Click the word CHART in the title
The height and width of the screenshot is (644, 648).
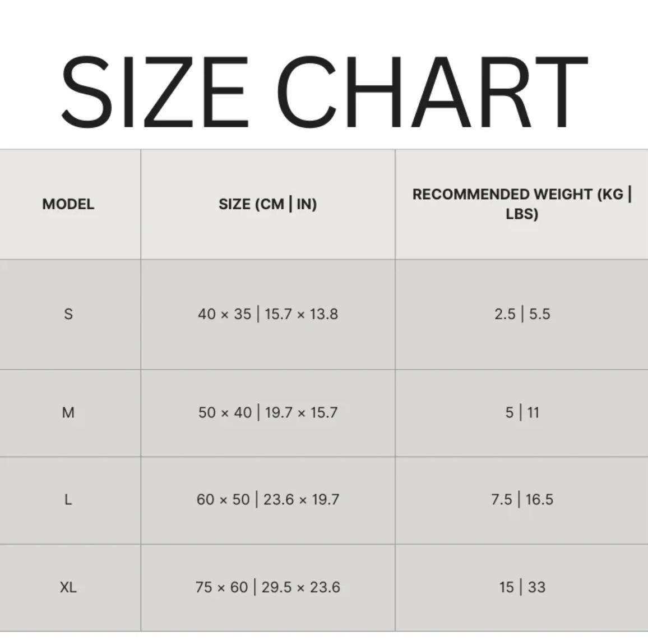coord(432,92)
